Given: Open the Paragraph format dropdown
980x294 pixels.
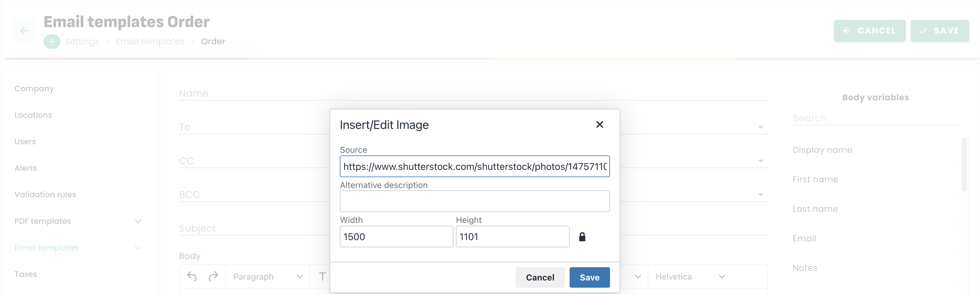Looking at the screenshot, I should (268, 277).
